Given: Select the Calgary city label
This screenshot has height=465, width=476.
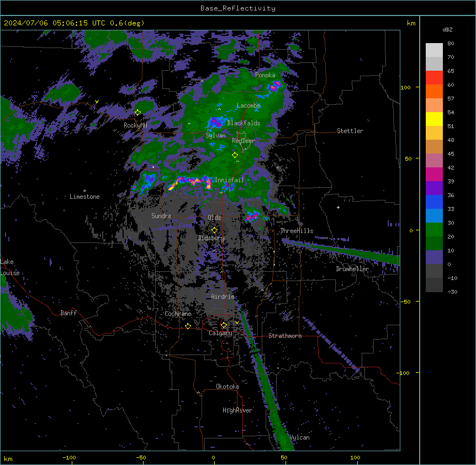Looking at the screenshot, I should click(x=220, y=333).
